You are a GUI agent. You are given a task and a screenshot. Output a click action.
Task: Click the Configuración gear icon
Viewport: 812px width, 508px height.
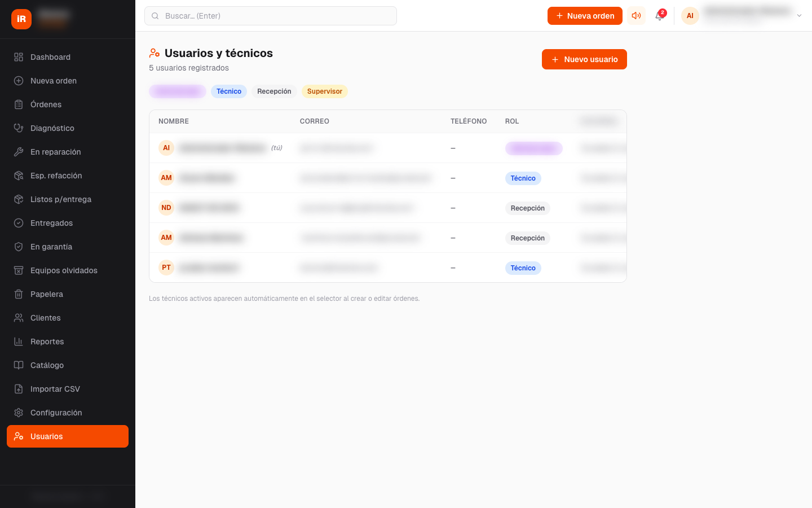pyautogui.click(x=19, y=413)
